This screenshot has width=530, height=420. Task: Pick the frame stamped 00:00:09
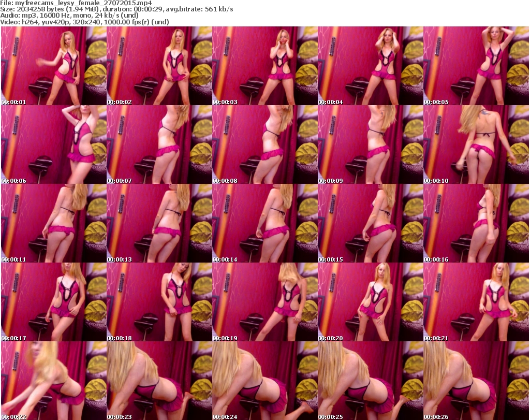[371, 144]
